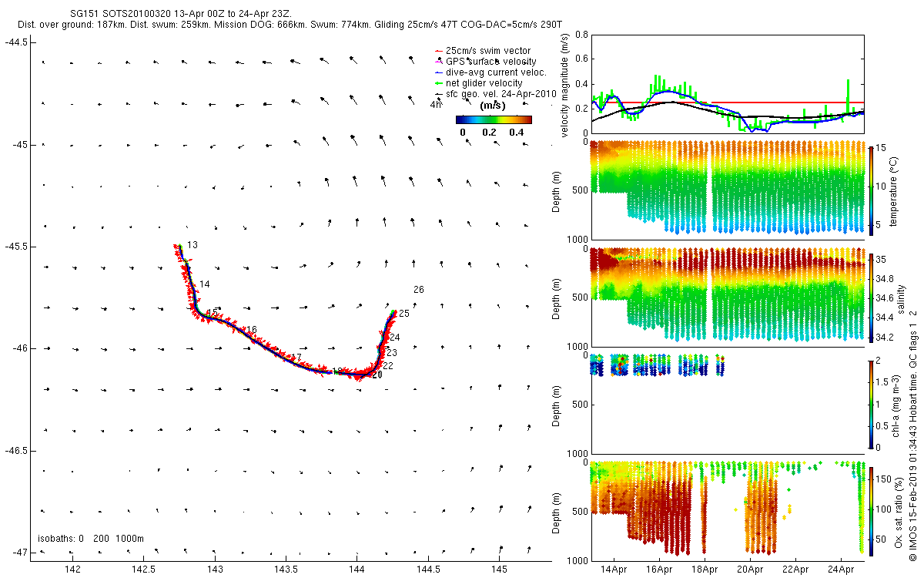Select the title 'SG151 SOTS20100320 13-Apr 00Z to 24-Apr 23Z.'
The image size is (924, 578).
click(180, 15)
